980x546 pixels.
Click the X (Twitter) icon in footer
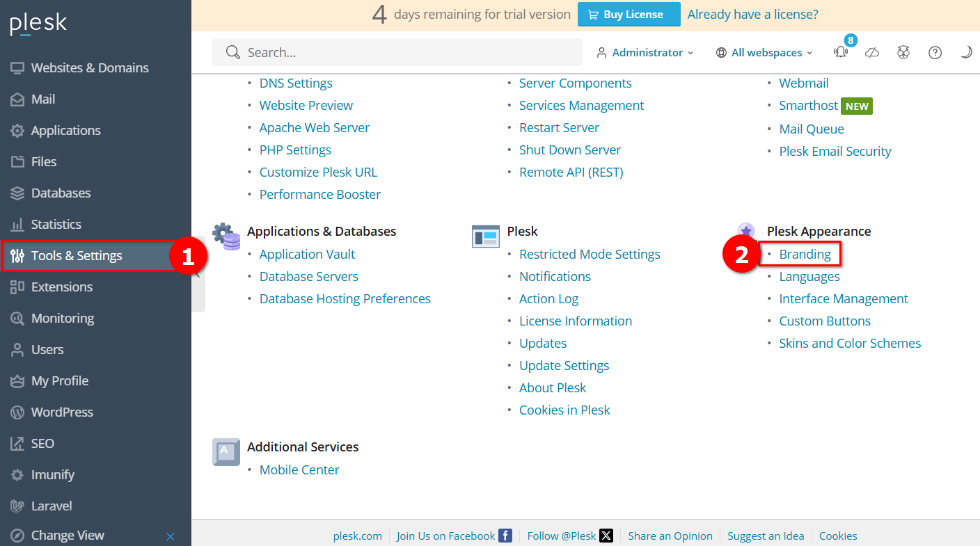click(606, 536)
